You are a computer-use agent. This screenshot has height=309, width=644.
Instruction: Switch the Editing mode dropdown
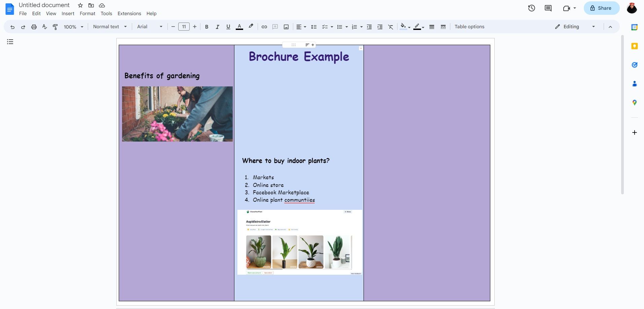click(575, 27)
